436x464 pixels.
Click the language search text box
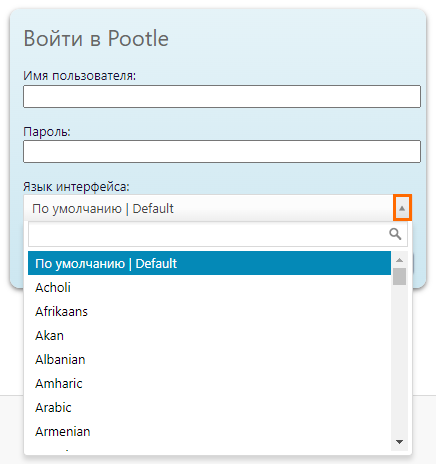[218, 234]
